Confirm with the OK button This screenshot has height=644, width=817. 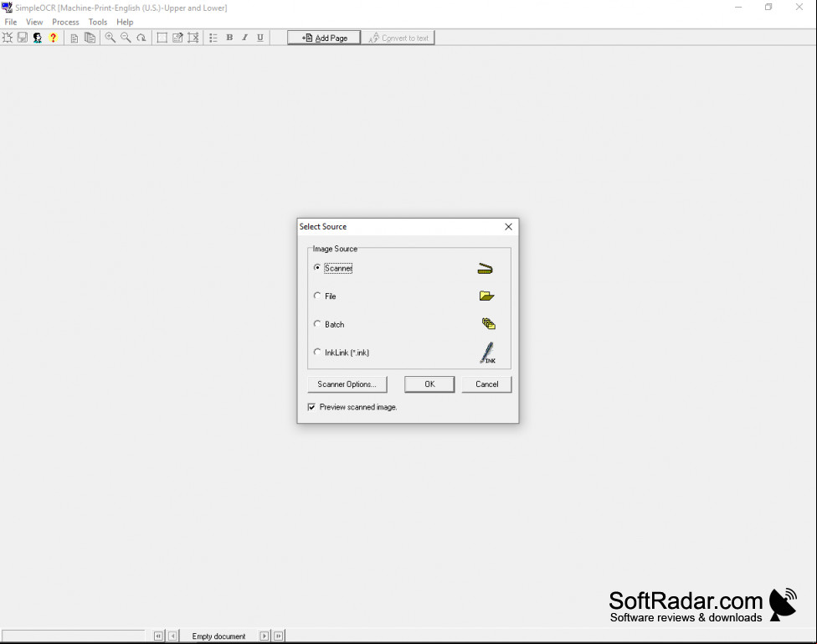coord(429,384)
